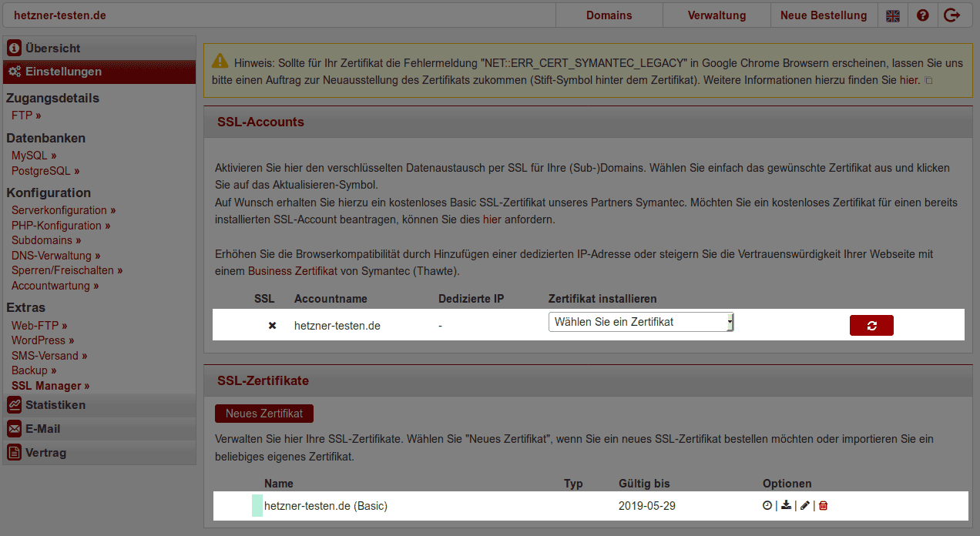This screenshot has width=980, height=536.
Task: Click account name hetzner-testen.de in SSL-Accounts row
Action: pyautogui.click(x=337, y=326)
